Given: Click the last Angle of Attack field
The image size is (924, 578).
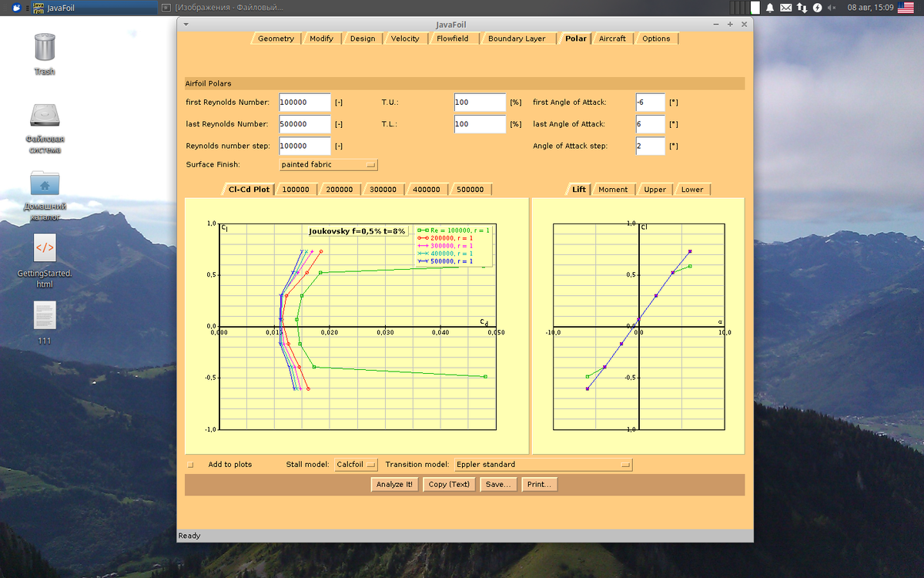Looking at the screenshot, I should click(651, 124).
